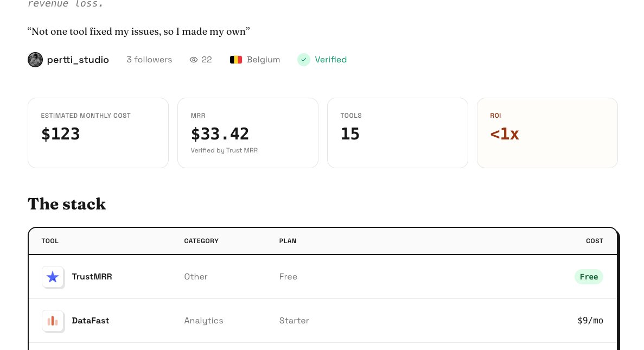Open the pertti_studio profile link
The height and width of the screenshot is (350, 644).
78,60
